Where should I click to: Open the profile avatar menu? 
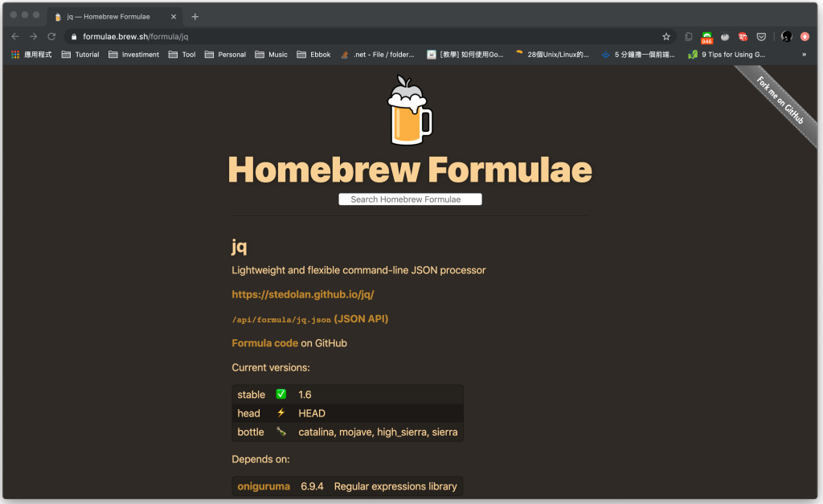pyautogui.click(x=786, y=36)
